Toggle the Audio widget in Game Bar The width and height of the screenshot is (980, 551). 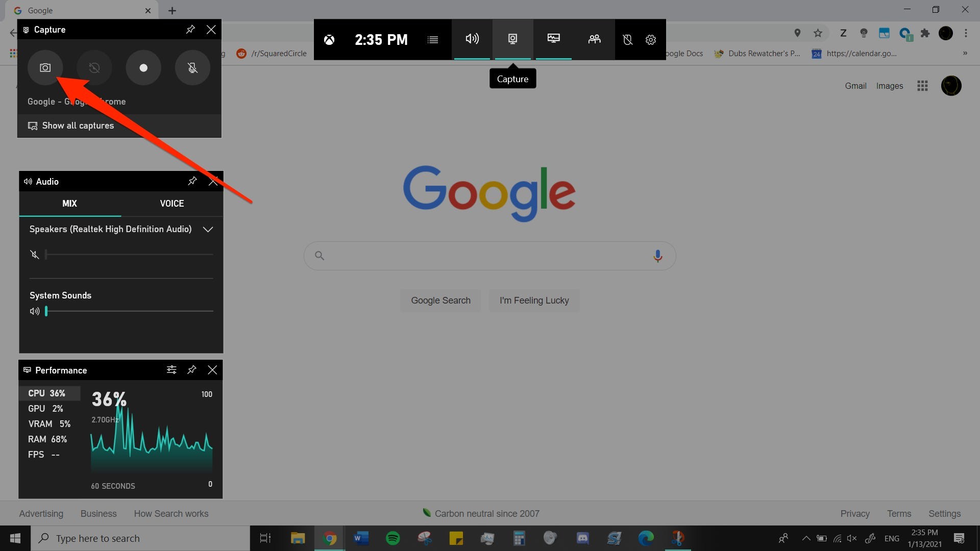(472, 39)
